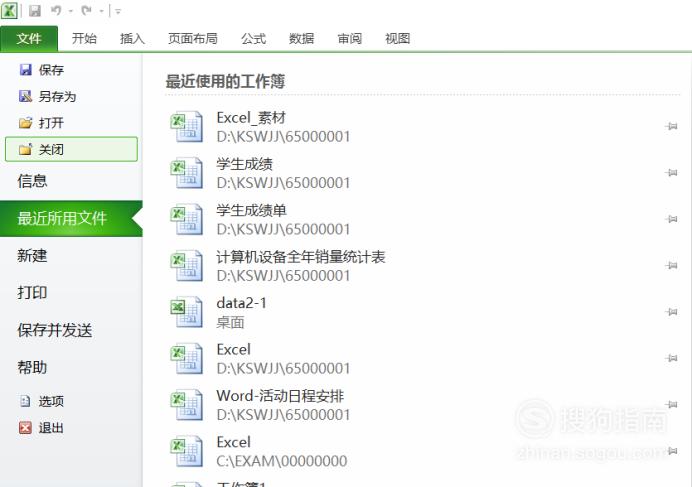
Task: Click the workbook icon for 计算机设备全年销量统计表
Action: click(187, 266)
